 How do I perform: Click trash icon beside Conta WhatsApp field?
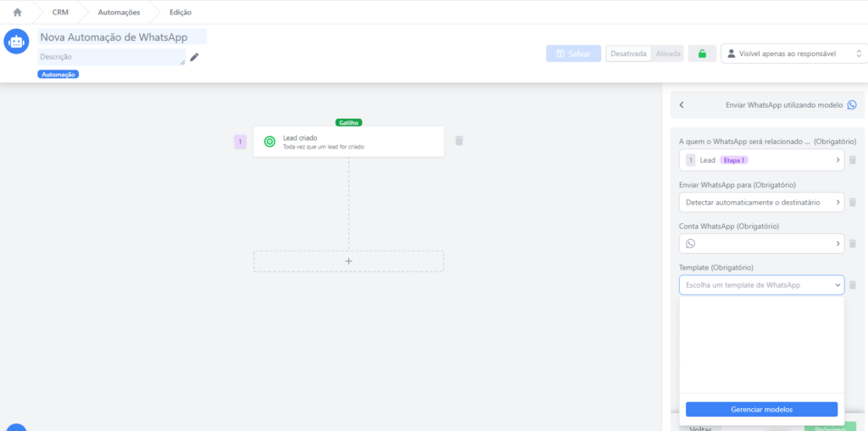[x=853, y=244]
